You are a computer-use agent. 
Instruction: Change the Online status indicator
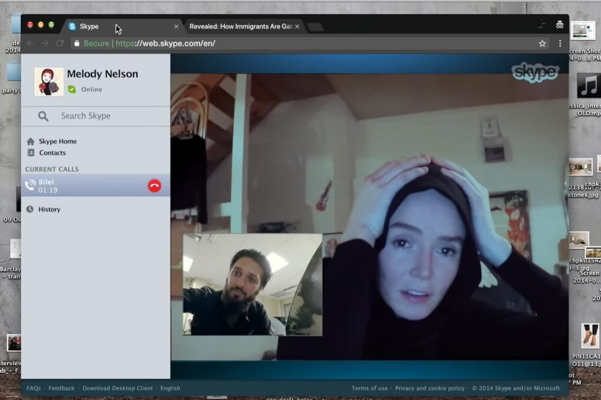(73, 90)
